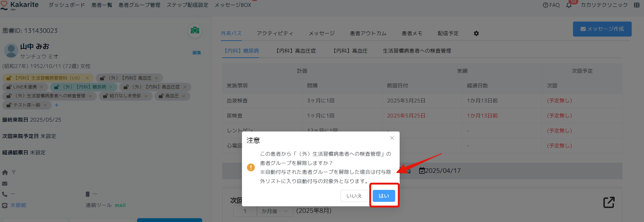
Task: Open the ダッシュボード menu
Action: click(x=67, y=5)
